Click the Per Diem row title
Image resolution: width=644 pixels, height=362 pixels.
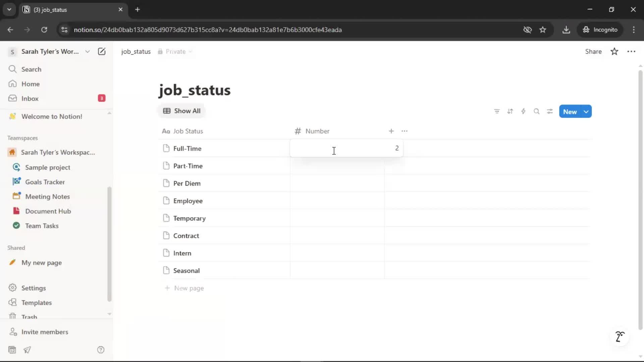pyautogui.click(x=187, y=183)
